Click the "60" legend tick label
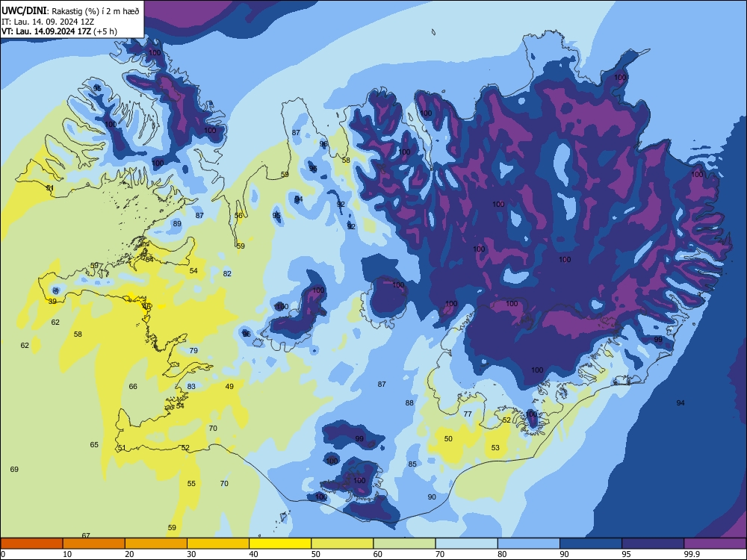747x560 pixels. pyautogui.click(x=377, y=554)
